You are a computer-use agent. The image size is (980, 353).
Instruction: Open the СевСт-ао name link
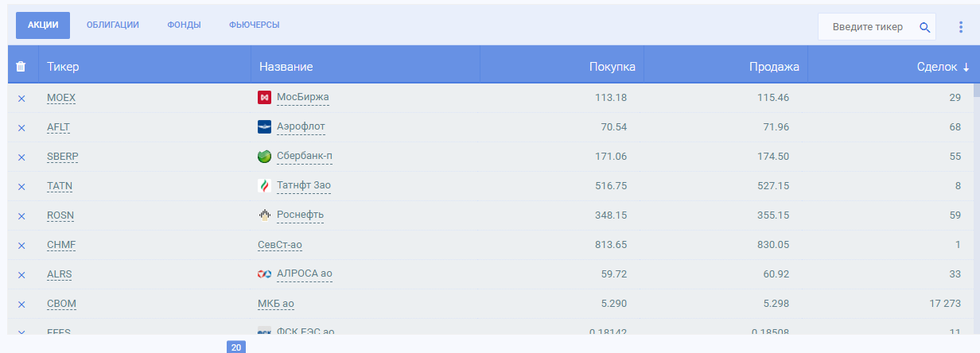[280, 245]
